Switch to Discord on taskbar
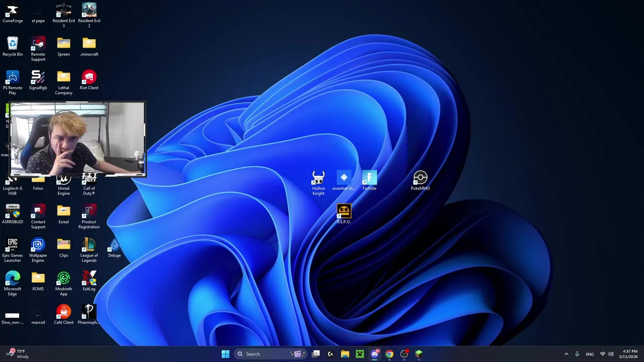 [374, 354]
